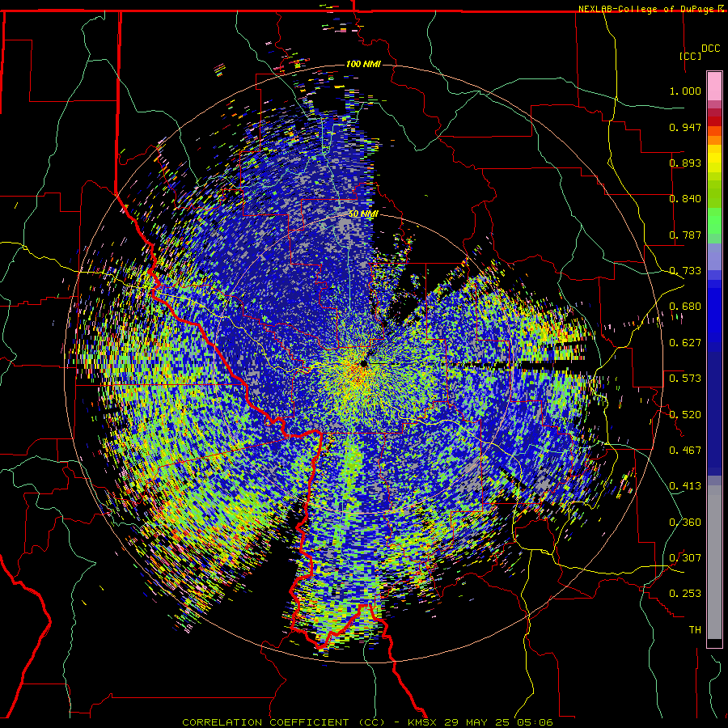Click the 1.000 scale value
Image resolution: width=728 pixels, height=728 pixels.
click(x=685, y=91)
